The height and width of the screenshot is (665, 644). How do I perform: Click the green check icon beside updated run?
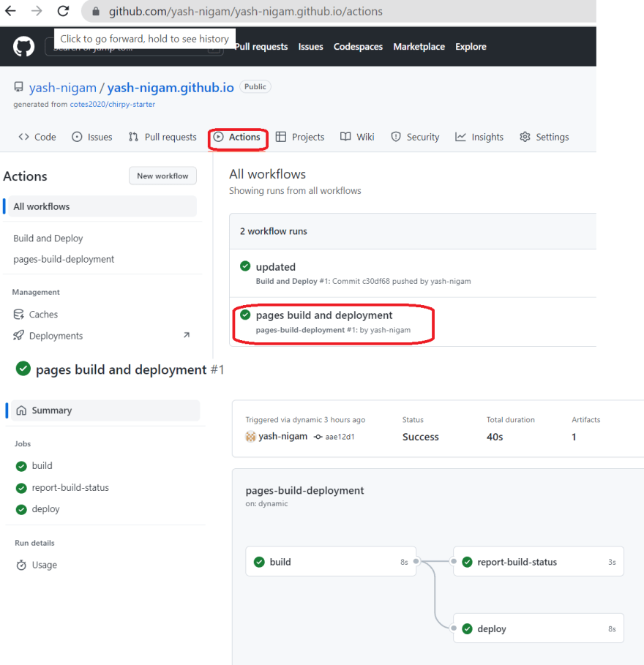coord(245,266)
